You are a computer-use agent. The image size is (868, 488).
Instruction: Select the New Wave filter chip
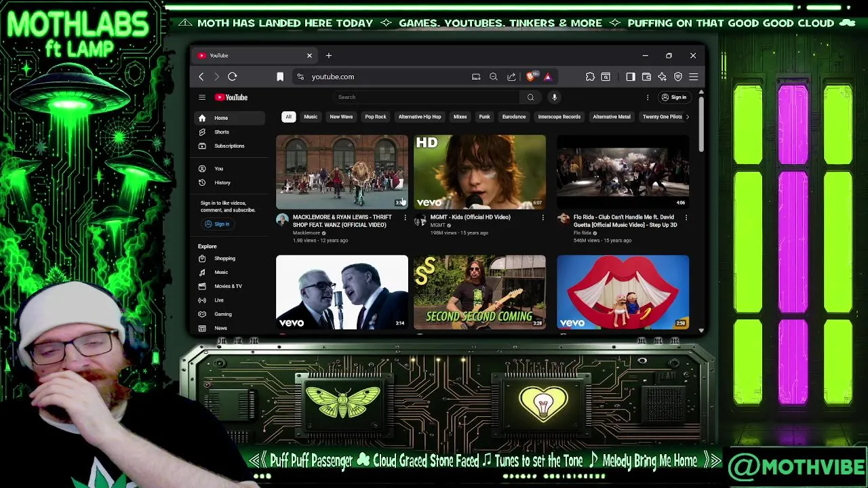click(x=341, y=117)
